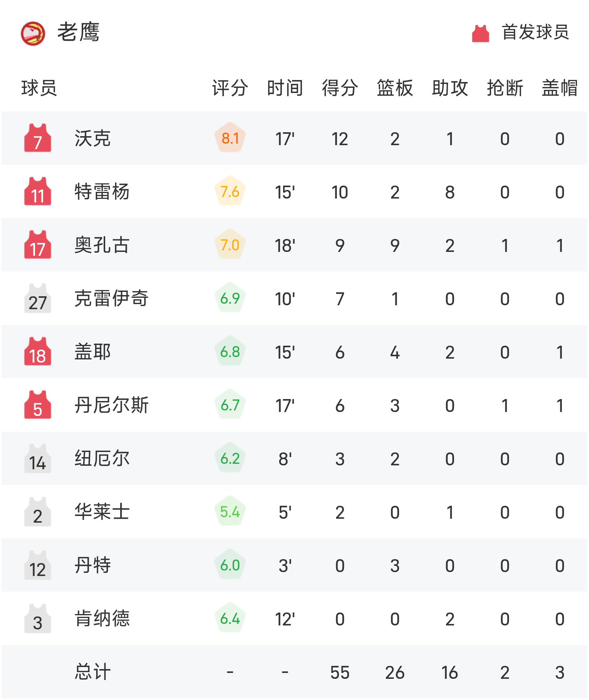
Task: Click the number 7 red jersey icon
Action: click(38, 139)
